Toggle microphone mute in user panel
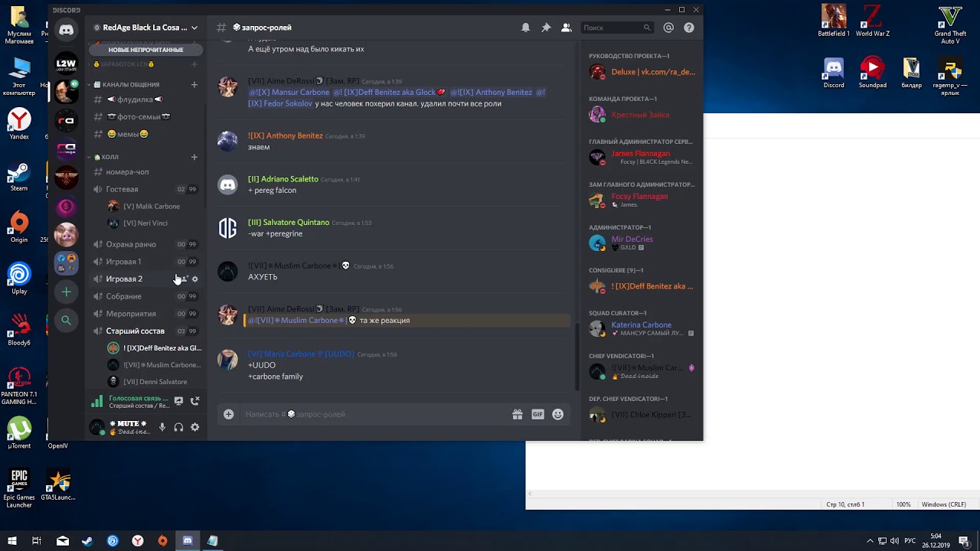The height and width of the screenshot is (551, 980). (x=162, y=427)
